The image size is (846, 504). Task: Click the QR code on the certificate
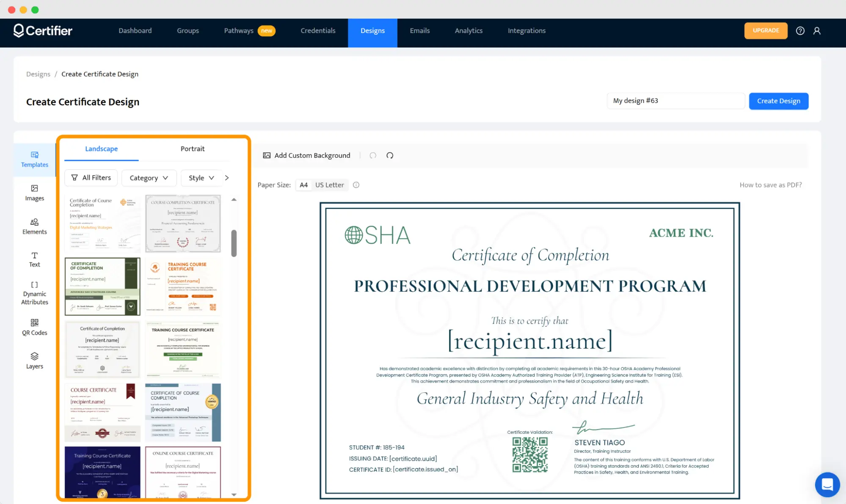(x=530, y=454)
